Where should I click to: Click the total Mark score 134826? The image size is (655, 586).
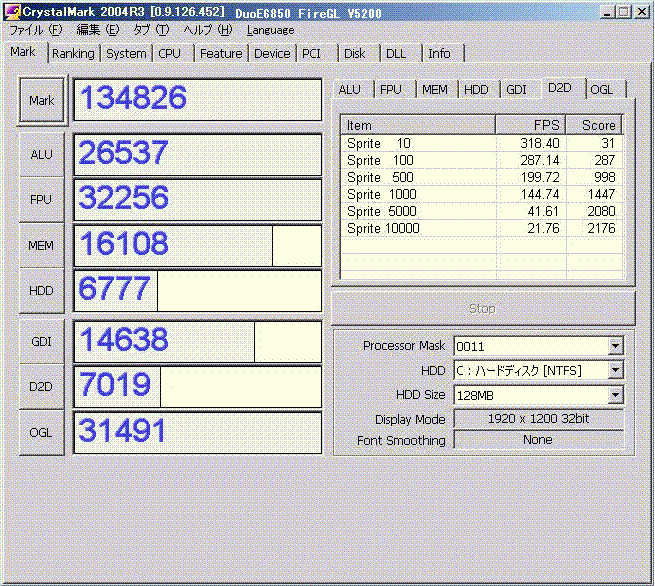[x=198, y=100]
